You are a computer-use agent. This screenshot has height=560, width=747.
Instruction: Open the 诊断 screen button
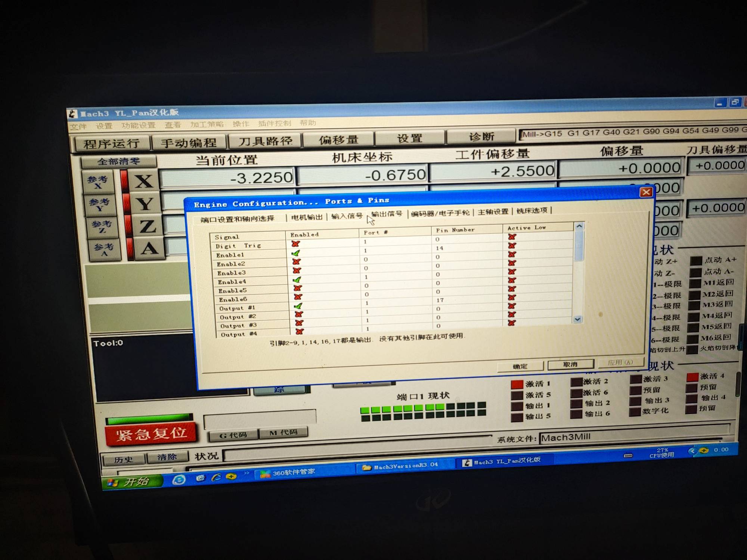[482, 137]
